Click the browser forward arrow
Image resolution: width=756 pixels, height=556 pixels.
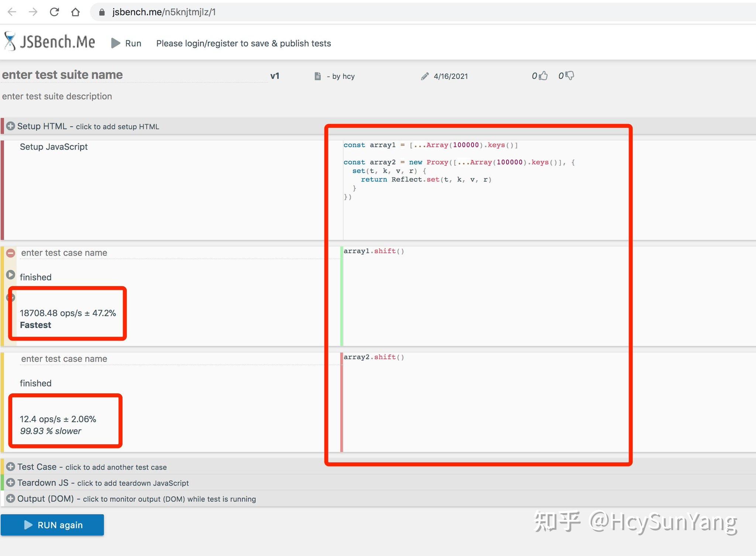click(x=33, y=12)
